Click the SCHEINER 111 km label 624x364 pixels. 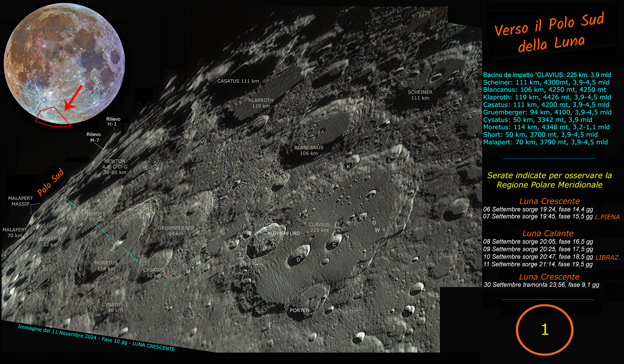pyautogui.click(x=420, y=95)
